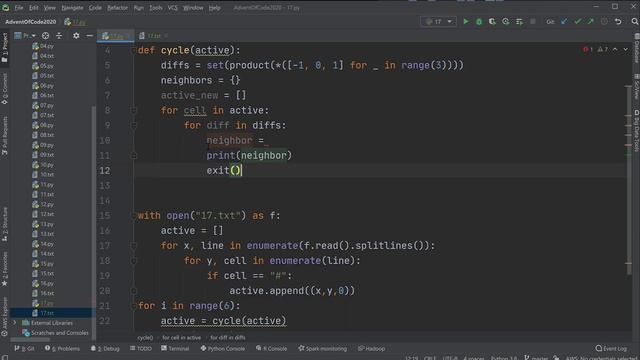Show Git history clock icon
Viewport: 640px width, 360px height.
coord(604,22)
